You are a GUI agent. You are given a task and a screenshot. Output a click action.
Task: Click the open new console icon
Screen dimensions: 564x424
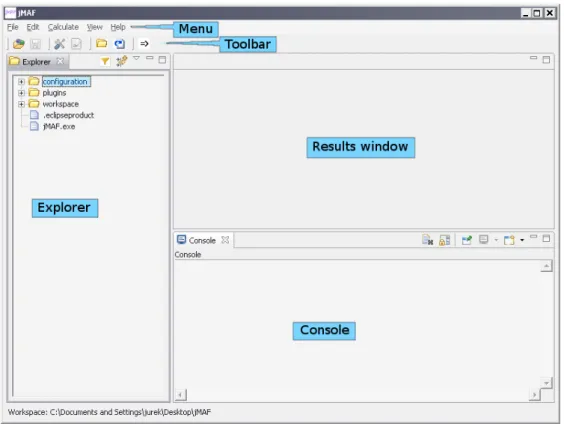[509, 240]
